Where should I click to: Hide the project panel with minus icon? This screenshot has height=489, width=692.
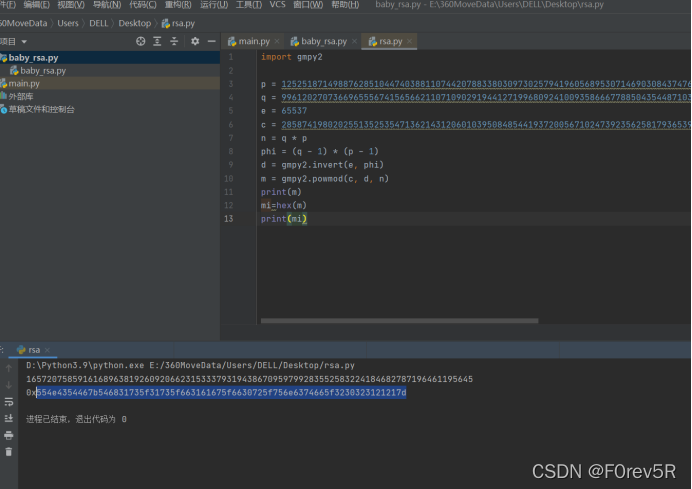(x=211, y=41)
